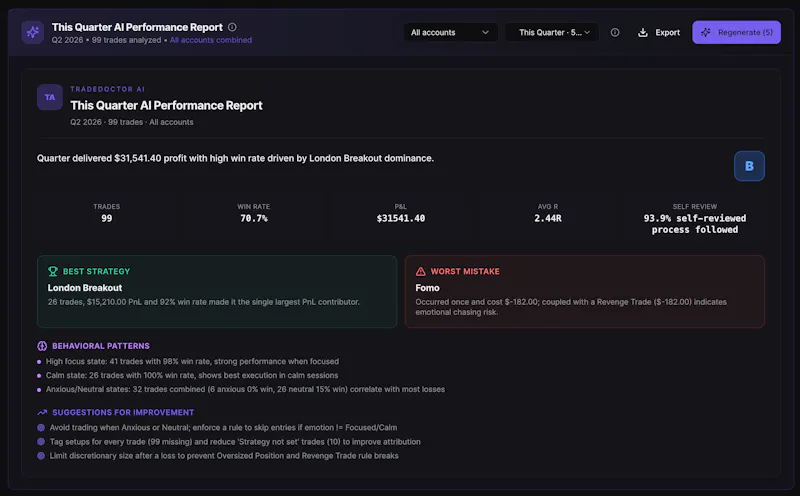The width and height of the screenshot is (800, 496).
Task: Click info icon next to period dropdown
Action: 615,32
